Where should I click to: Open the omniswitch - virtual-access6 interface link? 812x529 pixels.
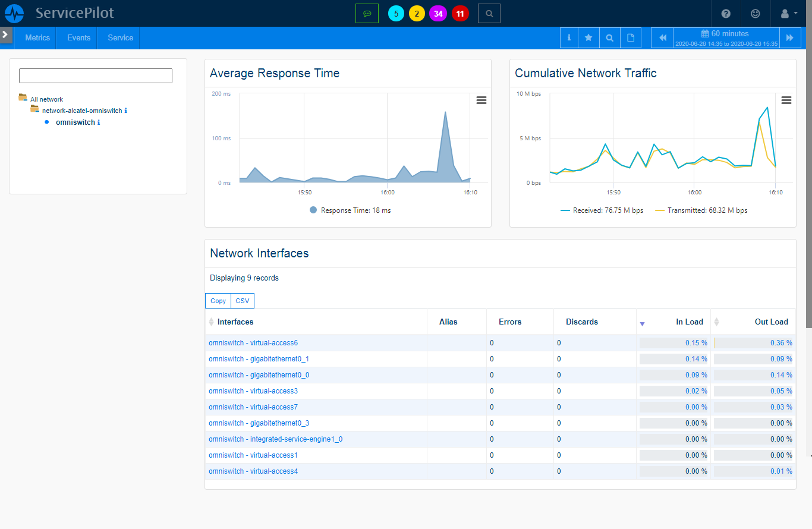tap(253, 343)
